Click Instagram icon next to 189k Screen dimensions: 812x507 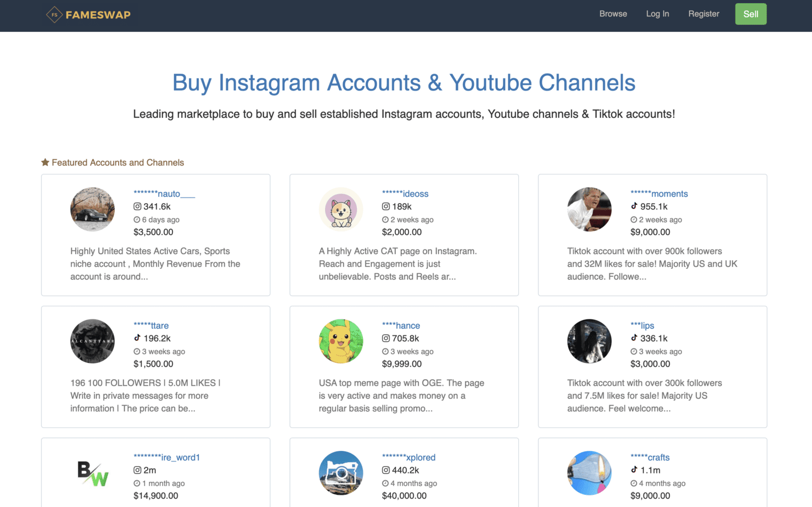386,207
